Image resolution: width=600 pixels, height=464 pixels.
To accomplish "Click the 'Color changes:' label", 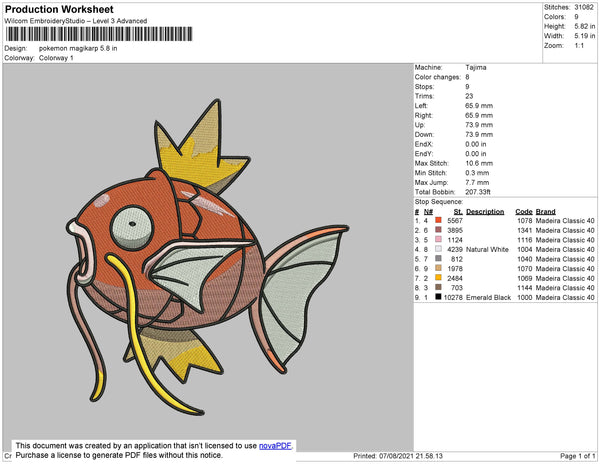I will coord(437,77).
